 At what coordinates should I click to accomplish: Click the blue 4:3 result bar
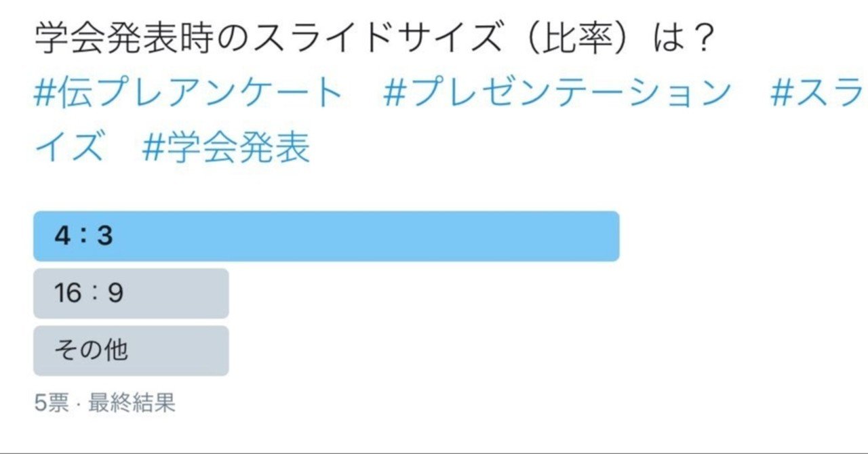pyautogui.click(x=325, y=235)
